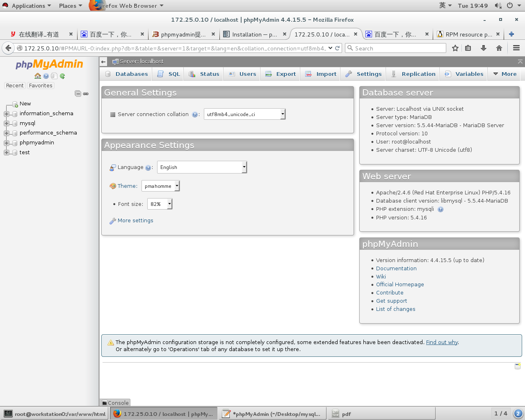Open the Console panel button
This screenshot has height=420, width=525.
click(x=115, y=403)
